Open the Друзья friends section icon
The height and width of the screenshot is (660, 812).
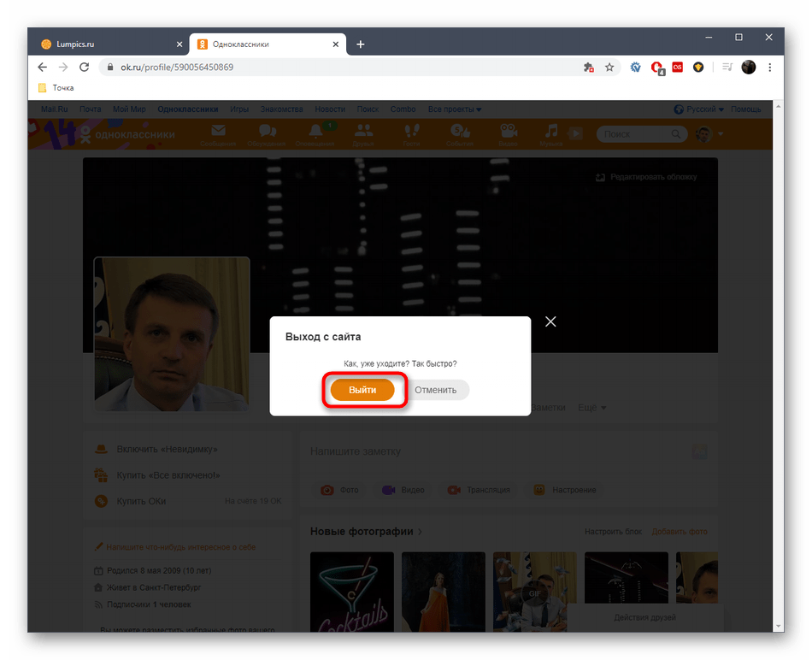click(x=365, y=131)
